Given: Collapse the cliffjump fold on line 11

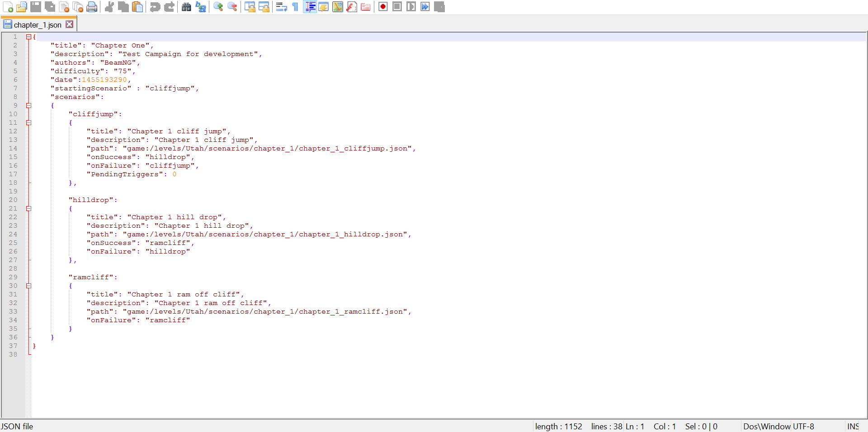Looking at the screenshot, I should [28, 122].
